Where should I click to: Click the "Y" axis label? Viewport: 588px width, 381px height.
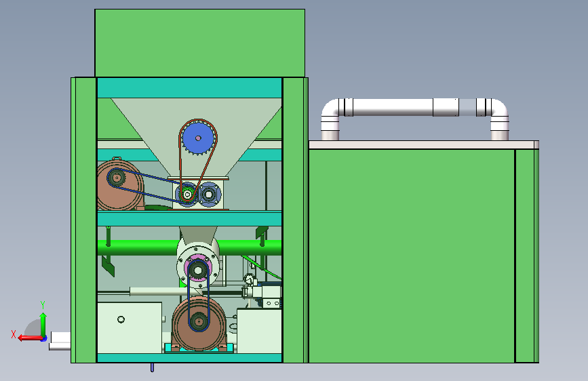(43, 304)
